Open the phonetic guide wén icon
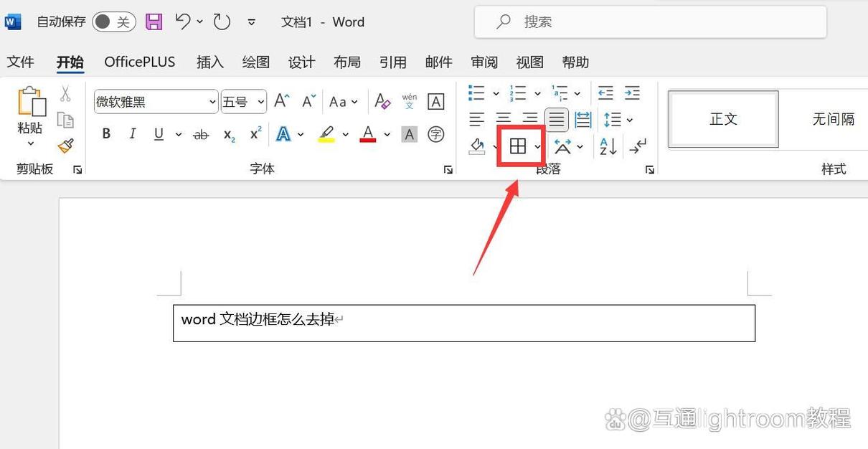The width and height of the screenshot is (868, 449). tap(409, 101)
